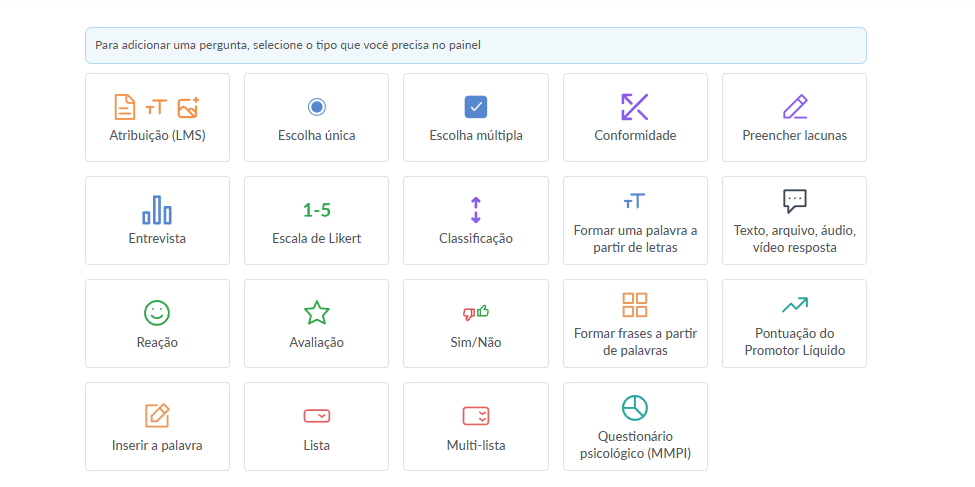Click the Conformidade crossed-arrows icon
The image size is (975, 487).
635,107
